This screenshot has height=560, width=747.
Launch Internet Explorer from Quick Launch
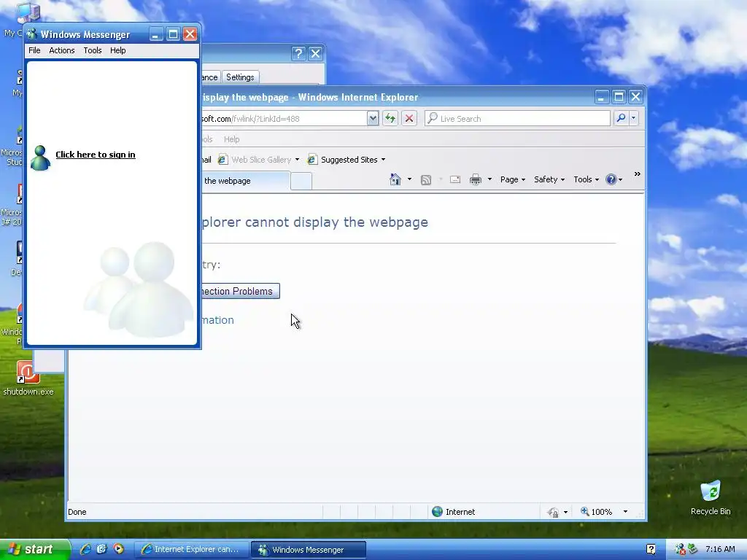[85, 549]
